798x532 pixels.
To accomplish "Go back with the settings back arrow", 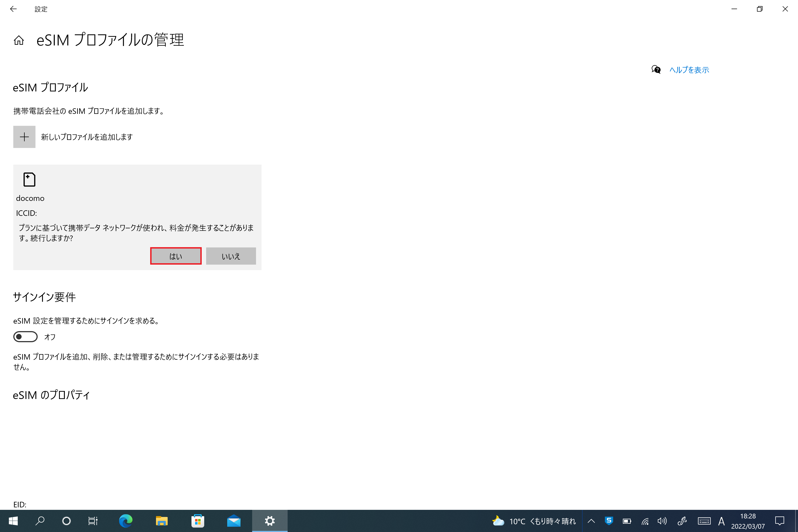I will click(13, 9).
